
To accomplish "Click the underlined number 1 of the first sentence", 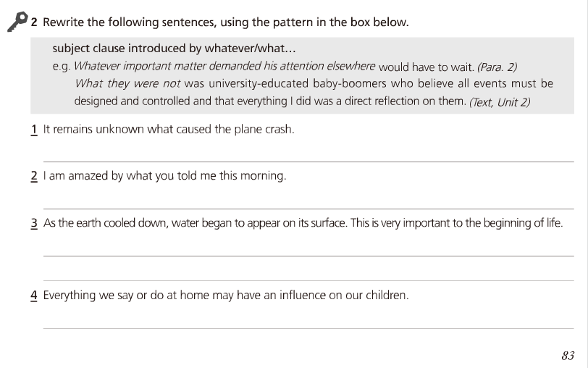I will click(34, 130).
